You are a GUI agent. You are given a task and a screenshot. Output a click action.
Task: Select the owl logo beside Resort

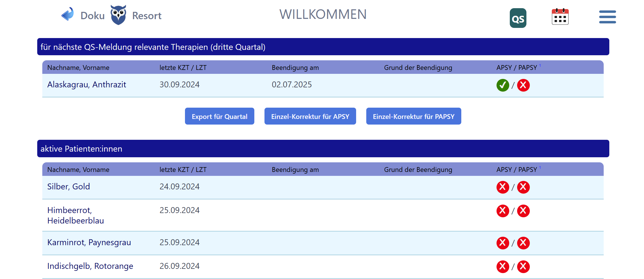pos(119,14)
